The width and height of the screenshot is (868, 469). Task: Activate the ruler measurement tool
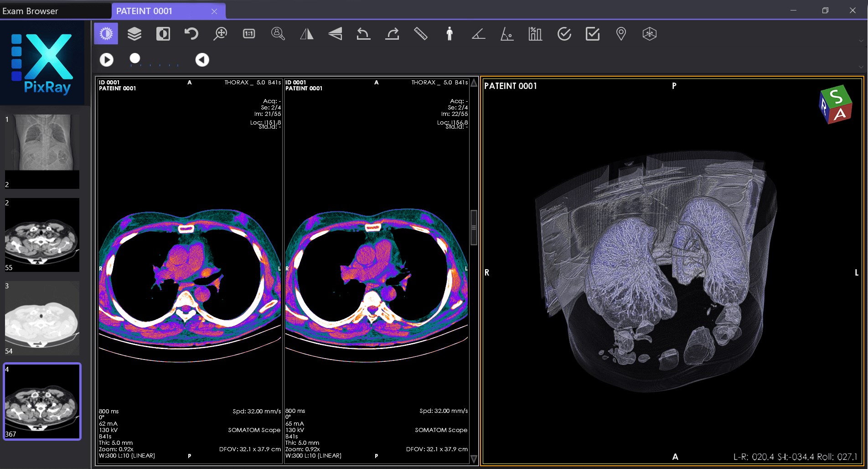(x=420, y=33)
